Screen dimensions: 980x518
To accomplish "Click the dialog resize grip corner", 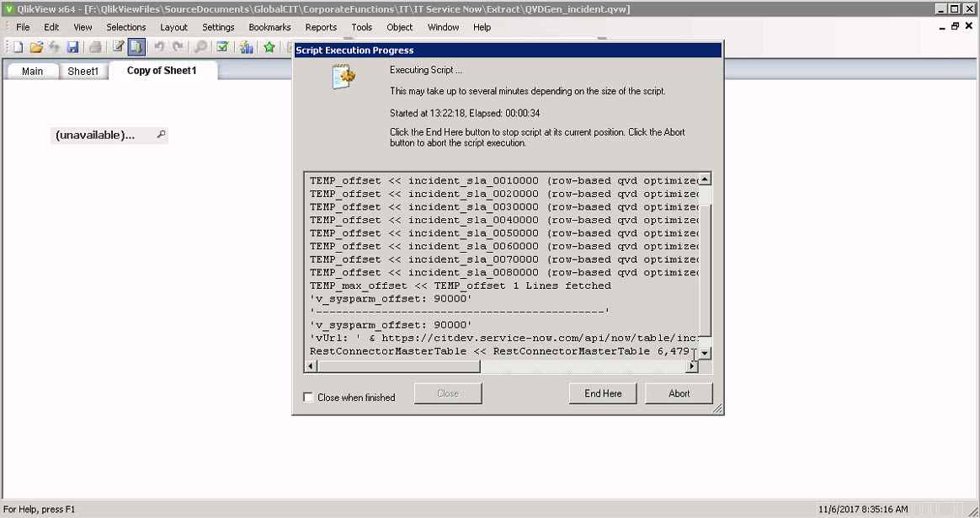I will tap(717, 409).
